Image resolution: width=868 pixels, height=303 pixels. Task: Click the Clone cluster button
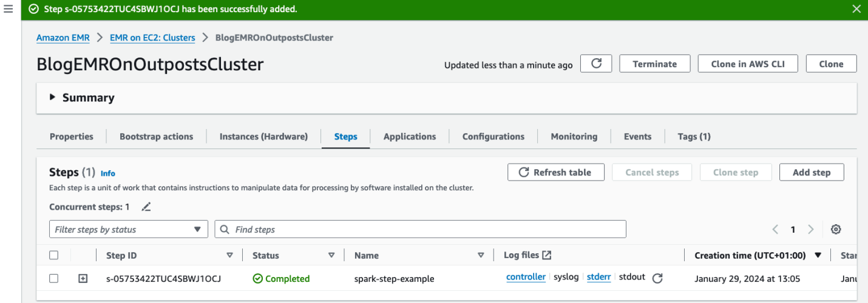831,64
